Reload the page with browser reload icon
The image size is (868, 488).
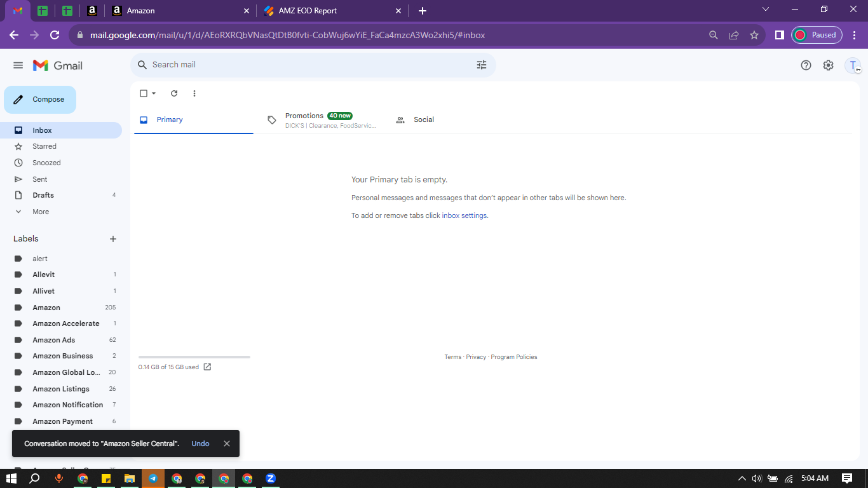55,35
